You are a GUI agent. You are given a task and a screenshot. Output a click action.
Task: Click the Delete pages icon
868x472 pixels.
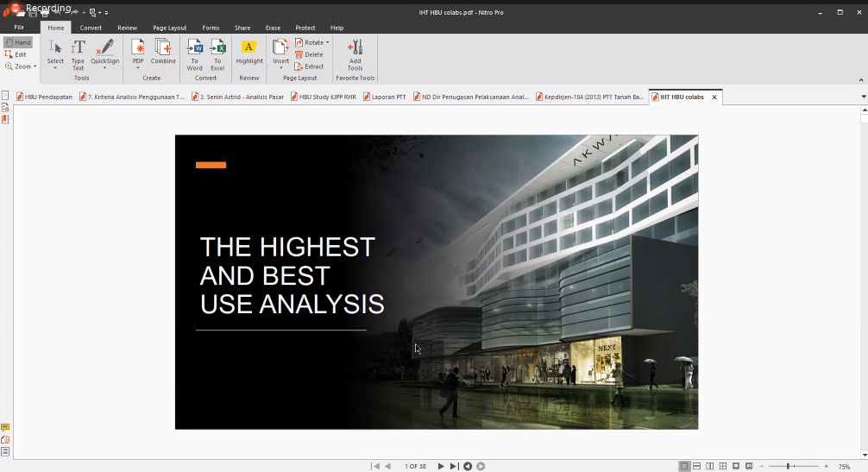[299, 54]
